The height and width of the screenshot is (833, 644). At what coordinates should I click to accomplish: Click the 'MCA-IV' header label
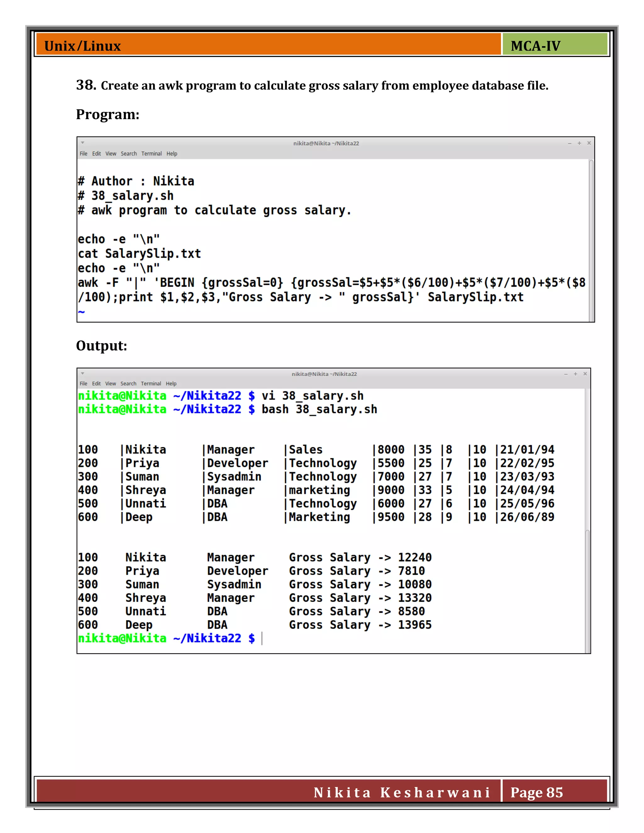point(535,46)
